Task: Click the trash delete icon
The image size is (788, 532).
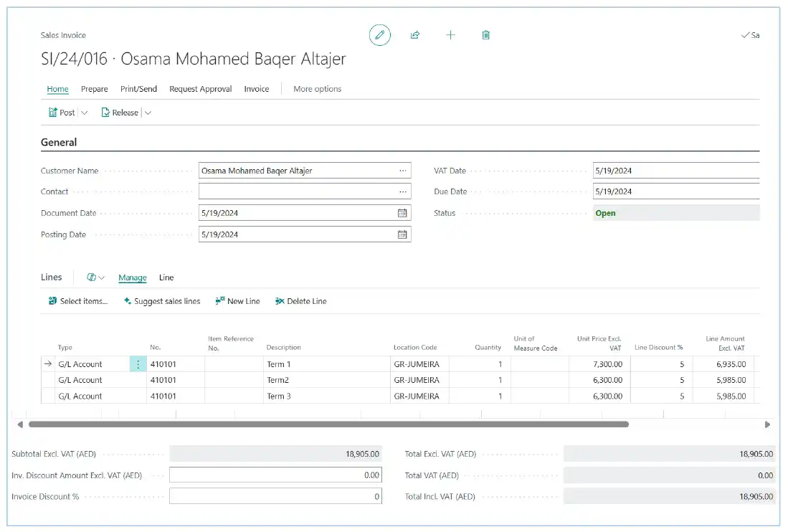Action: tap(485, 35)
